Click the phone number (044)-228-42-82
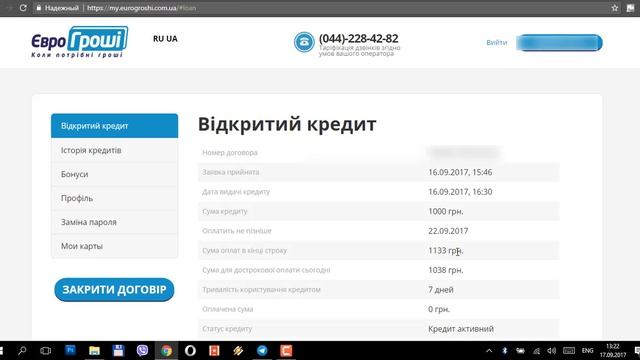Image resolution: width=640 pixels, height=360 pixels. [358, 38]
